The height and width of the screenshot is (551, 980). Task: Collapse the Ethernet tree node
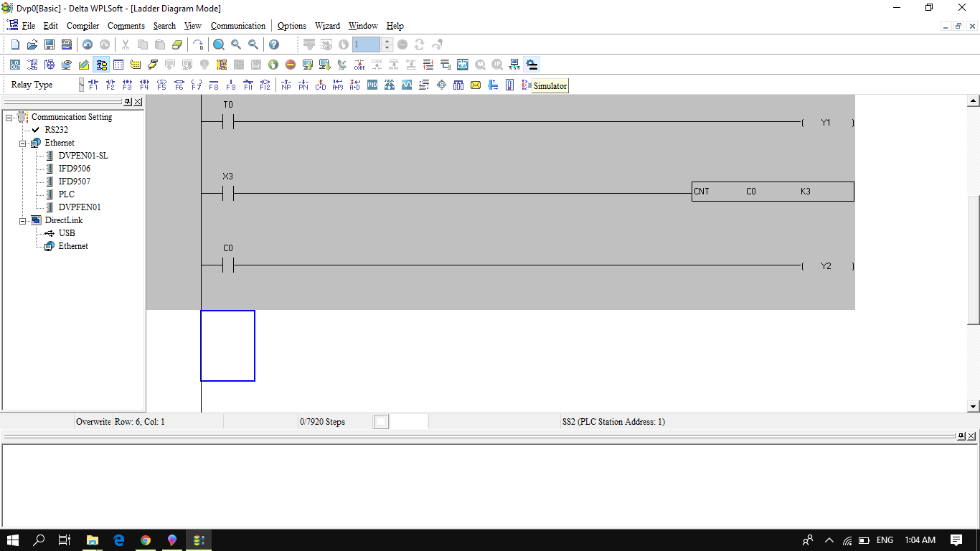point(22,142)
